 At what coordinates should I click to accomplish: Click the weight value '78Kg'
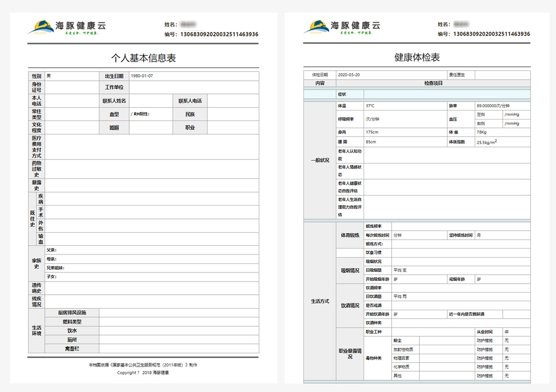482,132
